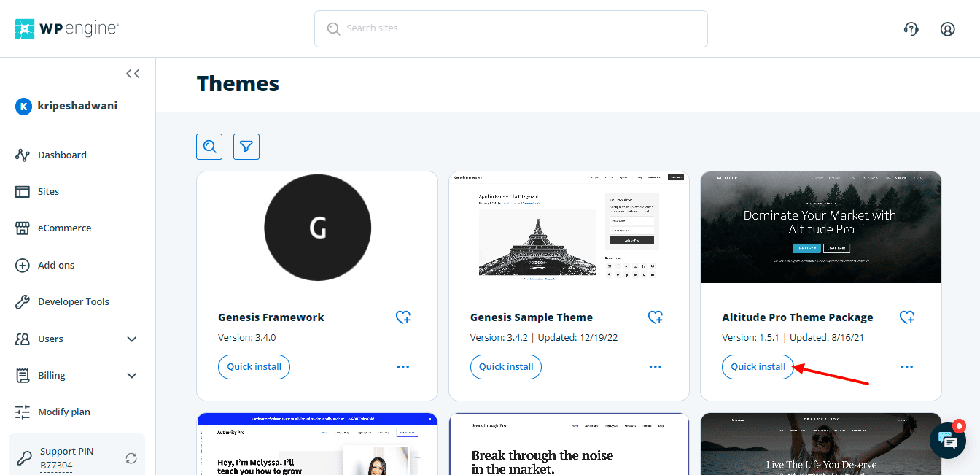This screenshot has height=475, width=980.
Task: Click the Search sites field
Action: point(510,28)
